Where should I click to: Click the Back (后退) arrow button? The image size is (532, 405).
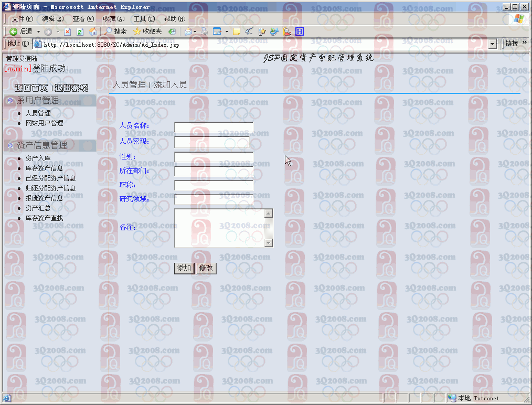tap(20, 31)
